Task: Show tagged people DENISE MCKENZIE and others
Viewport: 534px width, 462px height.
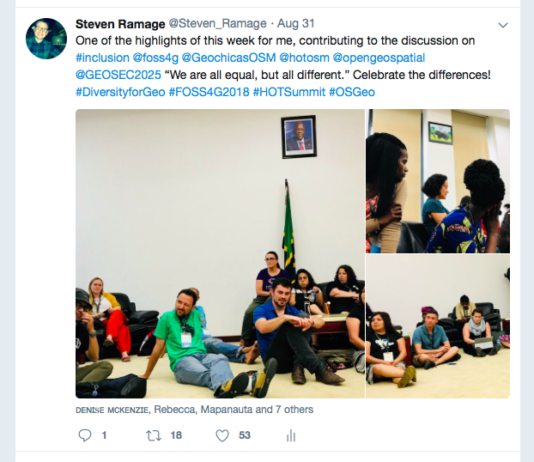Action: pos(194,410)
